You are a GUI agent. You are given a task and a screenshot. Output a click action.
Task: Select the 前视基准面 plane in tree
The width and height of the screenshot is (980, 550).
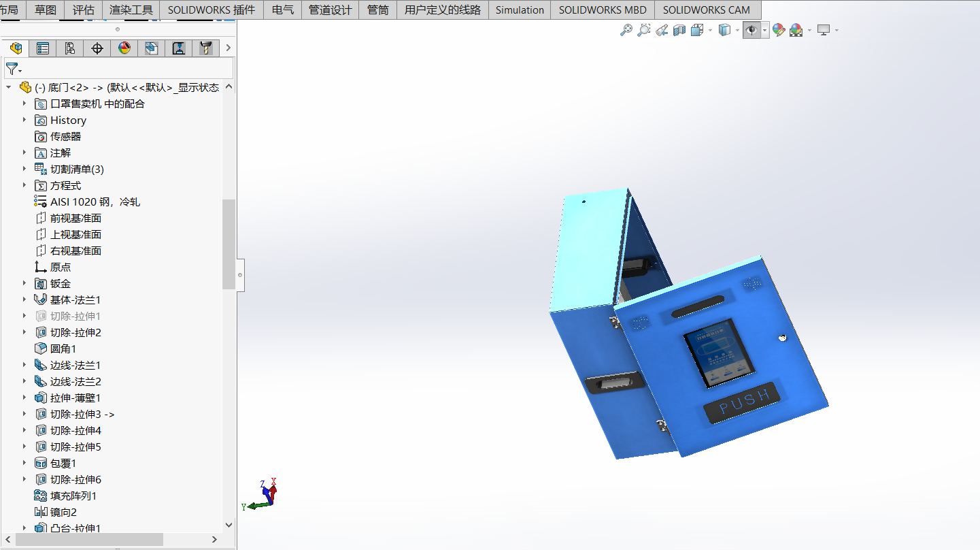pos(75,218)
